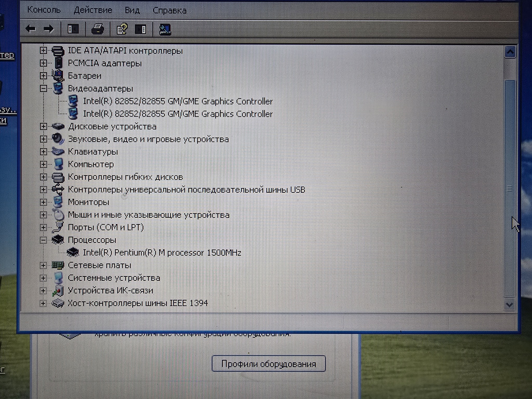Click the Профили оборудования button
This screenshot has width=532, height=399.
(269, 364)
